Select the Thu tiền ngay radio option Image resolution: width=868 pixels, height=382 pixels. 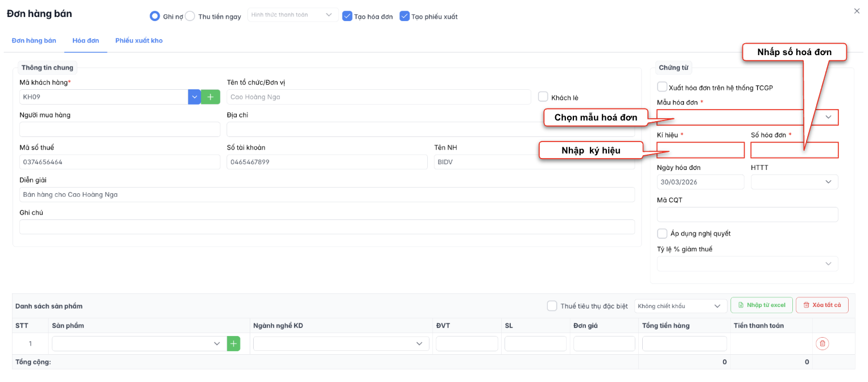point(190,16)
